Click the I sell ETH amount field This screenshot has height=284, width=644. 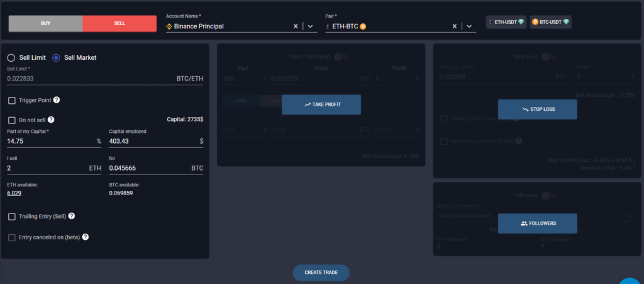[x=54, y=168]
